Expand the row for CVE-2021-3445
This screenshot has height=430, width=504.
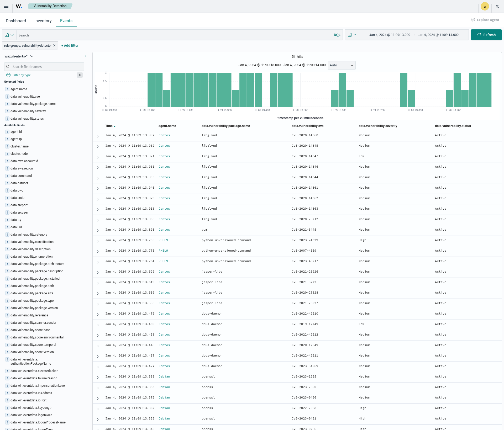98,231
